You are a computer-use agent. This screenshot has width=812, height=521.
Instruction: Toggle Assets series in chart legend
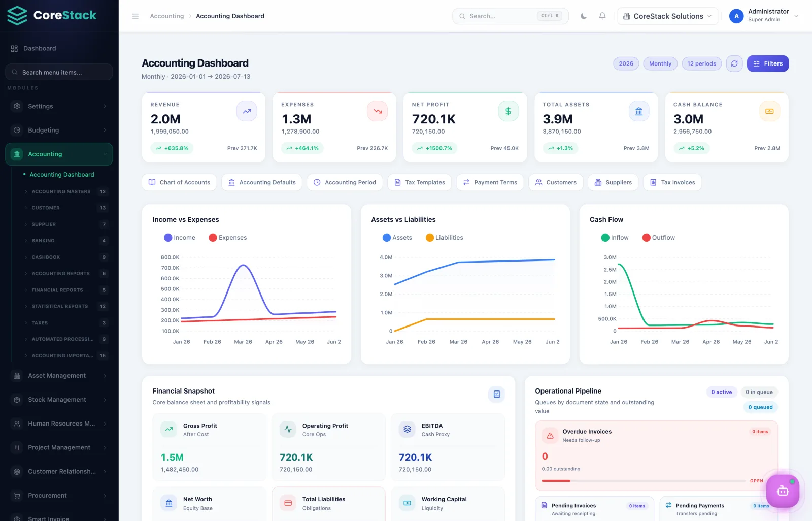(x=397, y=238)
